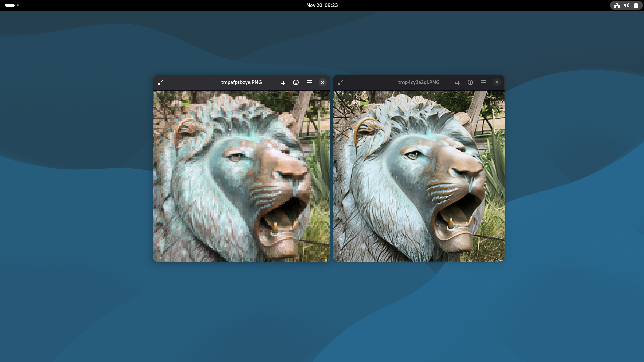The image size is (644, 362).
Task: Open Activities overview from top-left pill
Action: tap(10, 5)
